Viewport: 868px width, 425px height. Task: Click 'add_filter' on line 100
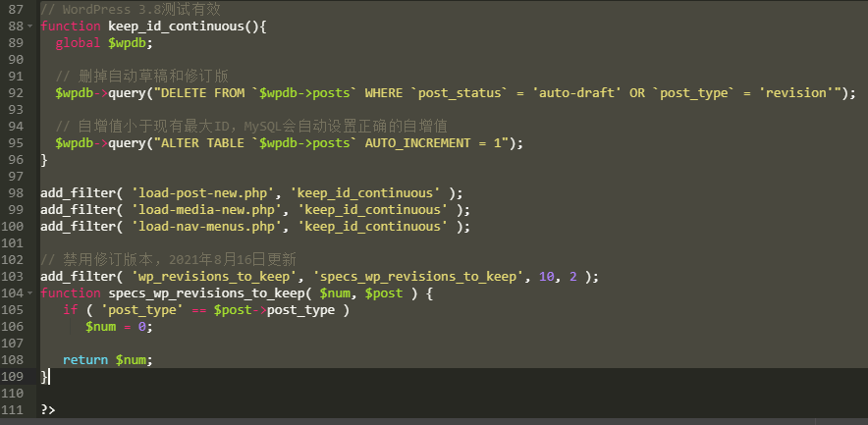pyautogui.click(x=78, y=227)
